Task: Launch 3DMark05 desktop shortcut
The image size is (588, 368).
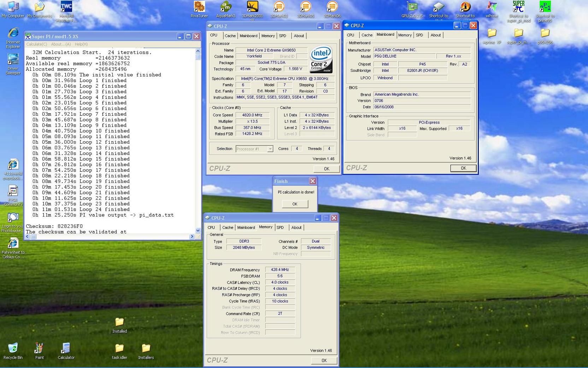Action: click(306, 10)
